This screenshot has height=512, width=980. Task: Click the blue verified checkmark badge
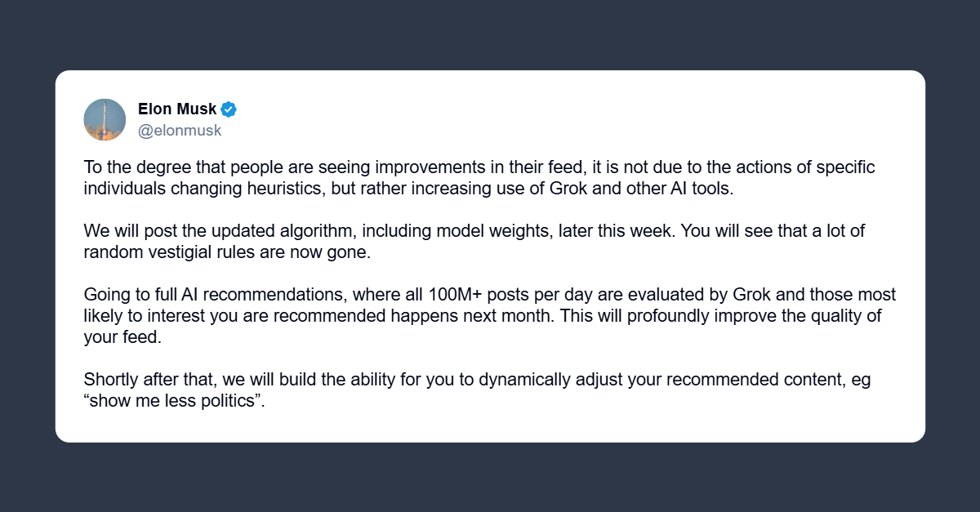coord(229,109)
